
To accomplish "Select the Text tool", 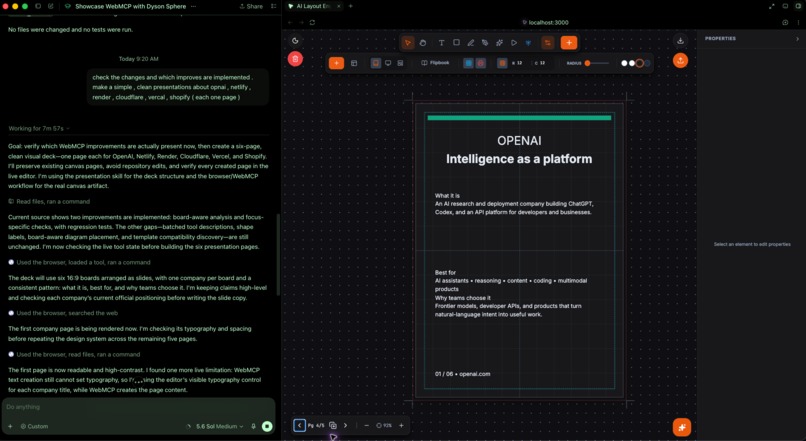I will click(x=441, y=43).
